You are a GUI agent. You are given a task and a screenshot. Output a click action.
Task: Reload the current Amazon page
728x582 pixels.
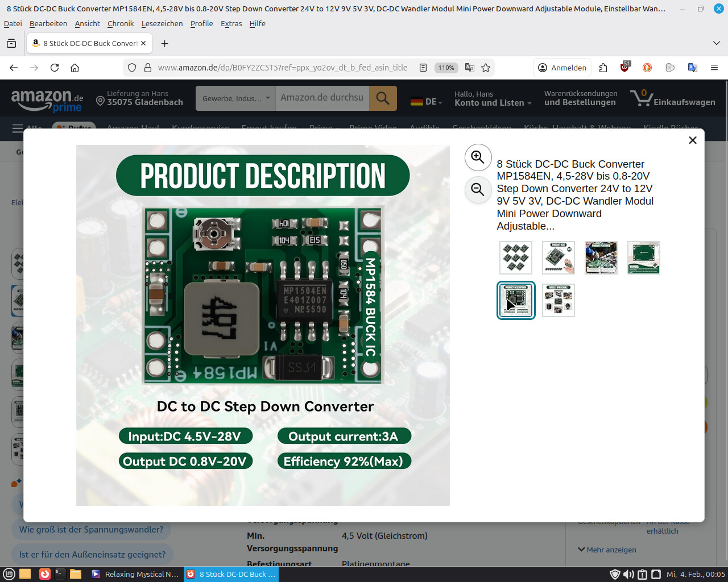pos(55,68)
